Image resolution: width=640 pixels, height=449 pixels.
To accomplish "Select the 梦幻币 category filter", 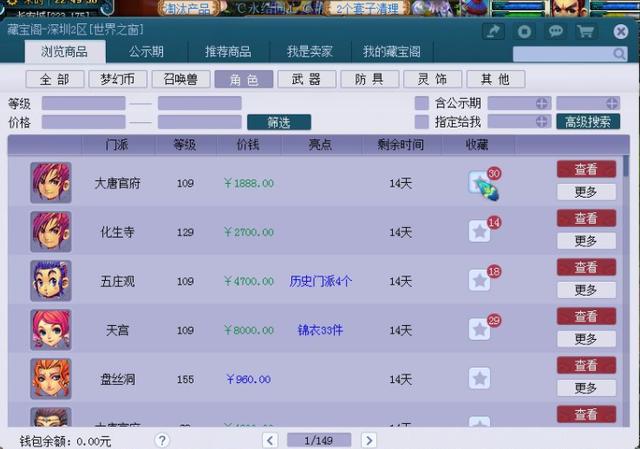I will pyautogui.click(x=118, y=79).
